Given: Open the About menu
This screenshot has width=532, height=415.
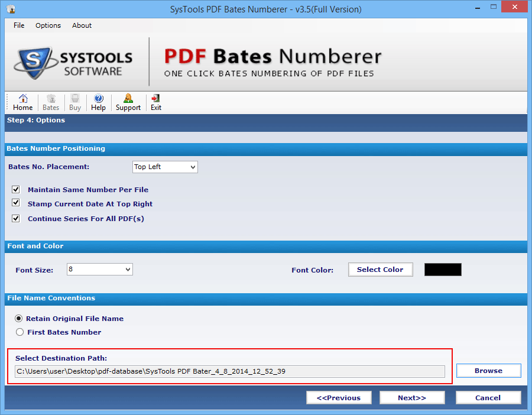Looking at the screenshot, I should point(82,25).
